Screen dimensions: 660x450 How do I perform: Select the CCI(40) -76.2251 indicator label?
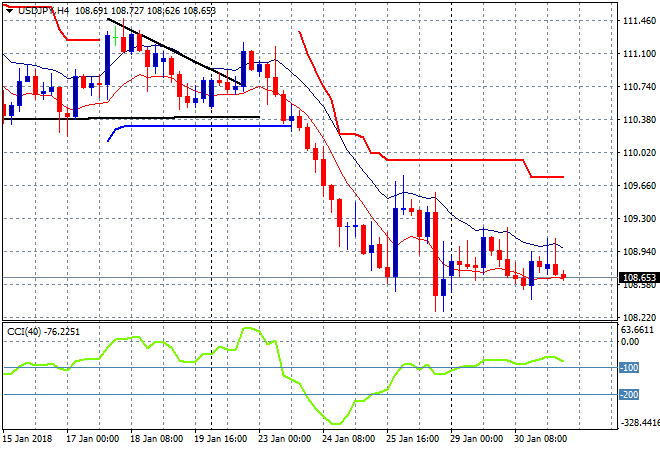pyautogui.click(x=43, y=332)
